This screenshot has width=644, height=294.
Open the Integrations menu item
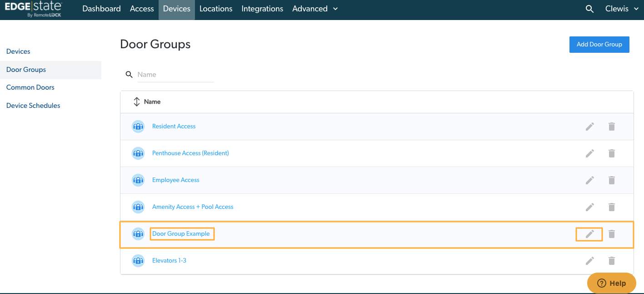tap(262, 9)
